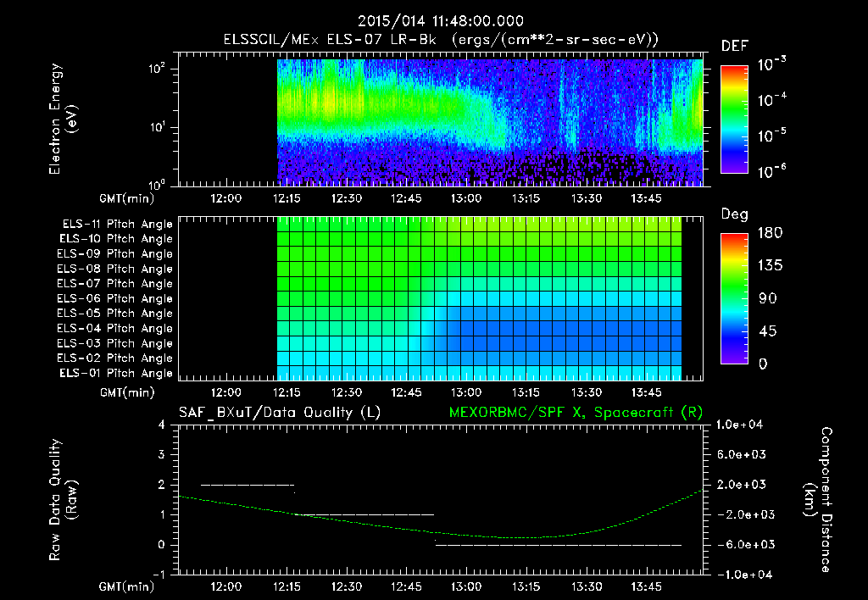Screen dimensions: 868x600
Task: Click 13:15 on the pitch angle time axis
Action: click(x=526, y=392)
